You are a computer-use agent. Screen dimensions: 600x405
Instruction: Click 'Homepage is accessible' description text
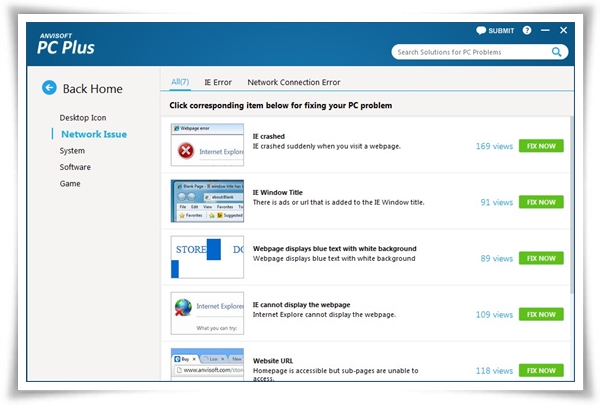[336, 374]
